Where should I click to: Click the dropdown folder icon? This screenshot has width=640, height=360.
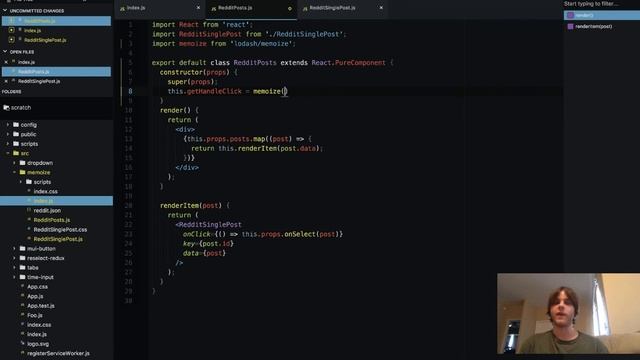tap(22, 163)
